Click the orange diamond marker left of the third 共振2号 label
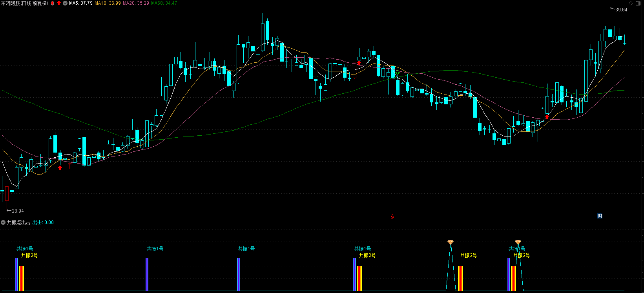This screenshot has width=644, height=293. pyautogui.click(x=451, y=242)
